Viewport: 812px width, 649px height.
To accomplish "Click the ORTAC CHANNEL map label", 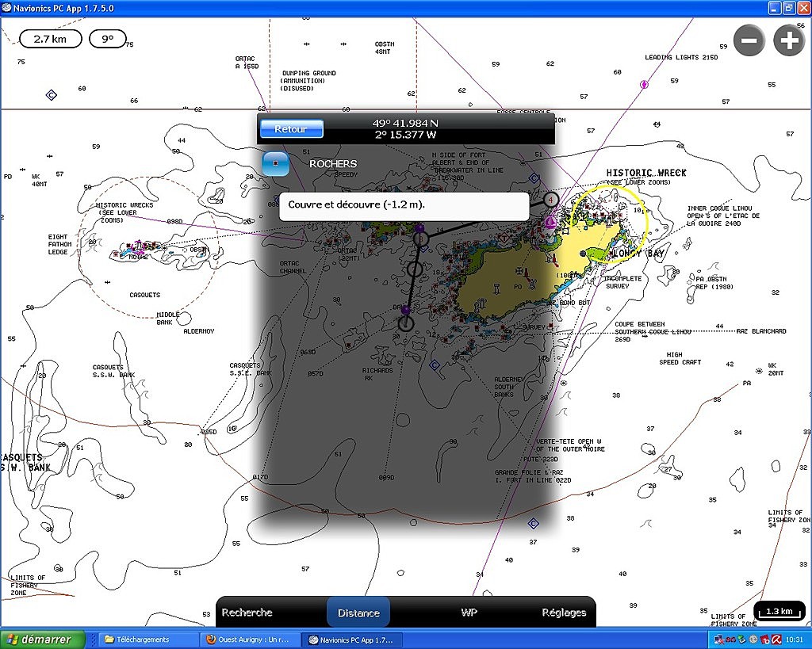I will (293, 267).
